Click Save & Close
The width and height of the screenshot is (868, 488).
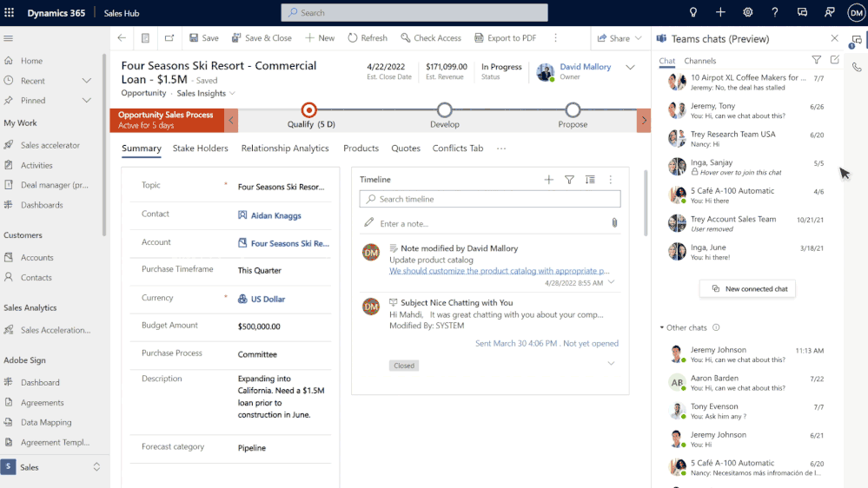[262, 37]
